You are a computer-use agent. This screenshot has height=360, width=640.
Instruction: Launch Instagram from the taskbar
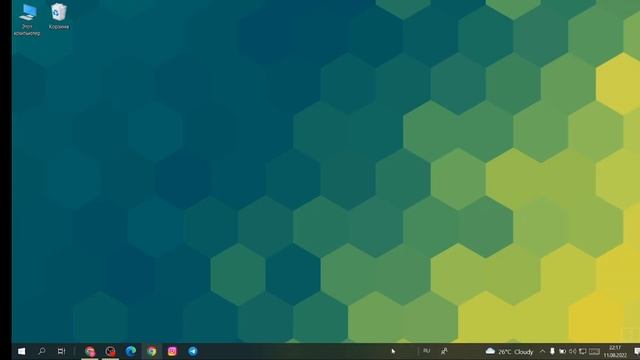[x=172, y=351]
